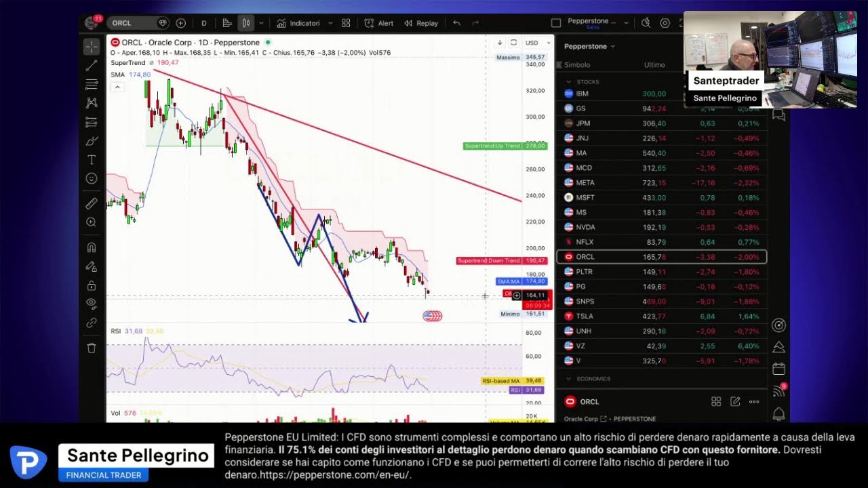Open the Fibonacci retracement tools

pyautogui.click(x=92, y=85)
